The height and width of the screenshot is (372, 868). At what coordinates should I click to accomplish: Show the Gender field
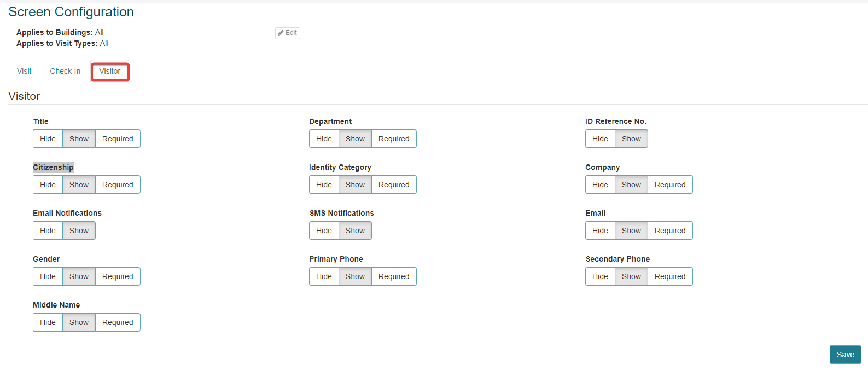[79, 276]
